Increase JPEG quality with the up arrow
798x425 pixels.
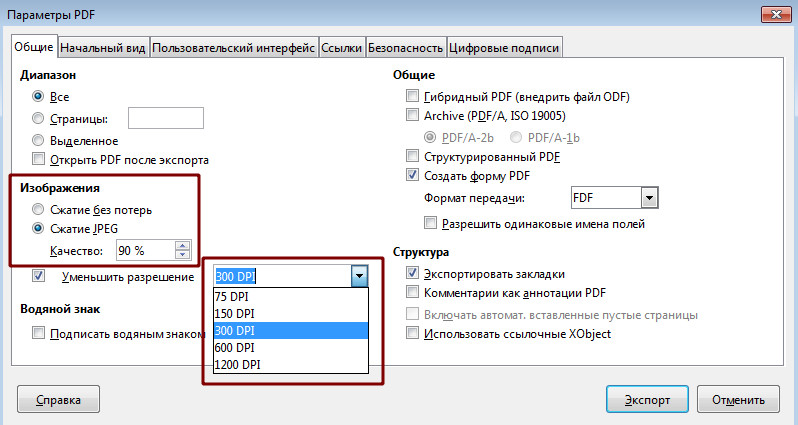pos(182,245)
